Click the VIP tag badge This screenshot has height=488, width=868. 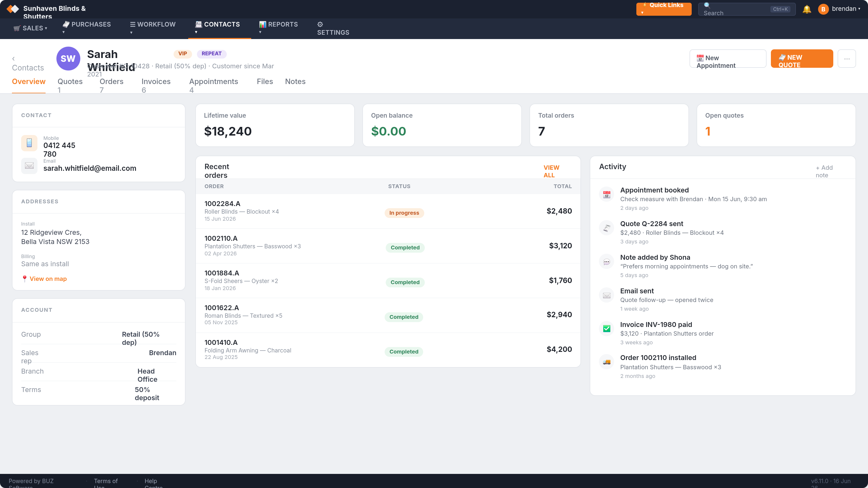[x=183, y=54]
